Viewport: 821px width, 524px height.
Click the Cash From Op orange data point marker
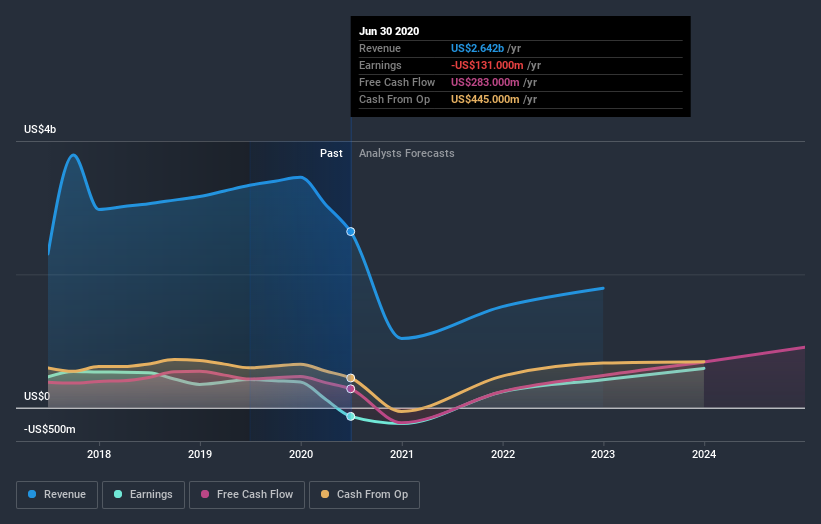coord(351,378)
